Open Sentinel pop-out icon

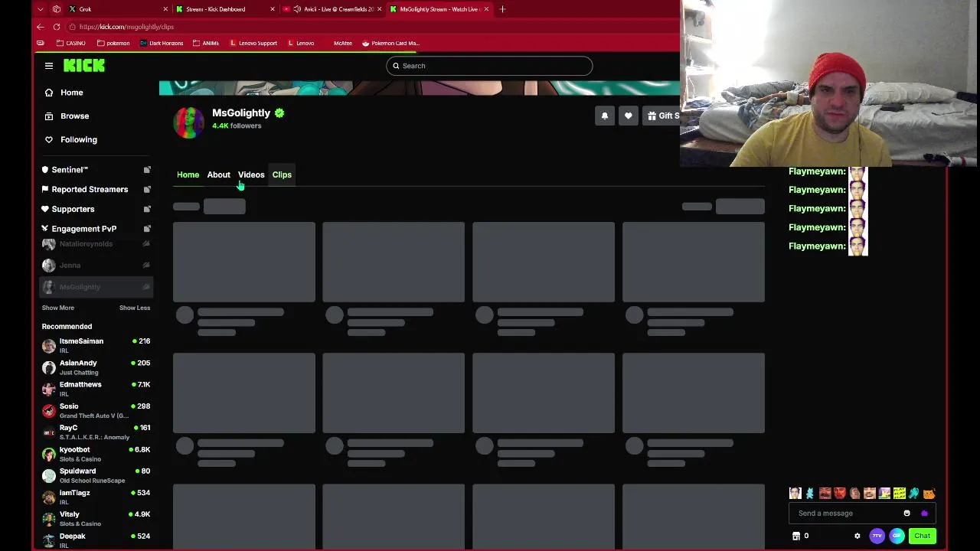coord(147,170)
